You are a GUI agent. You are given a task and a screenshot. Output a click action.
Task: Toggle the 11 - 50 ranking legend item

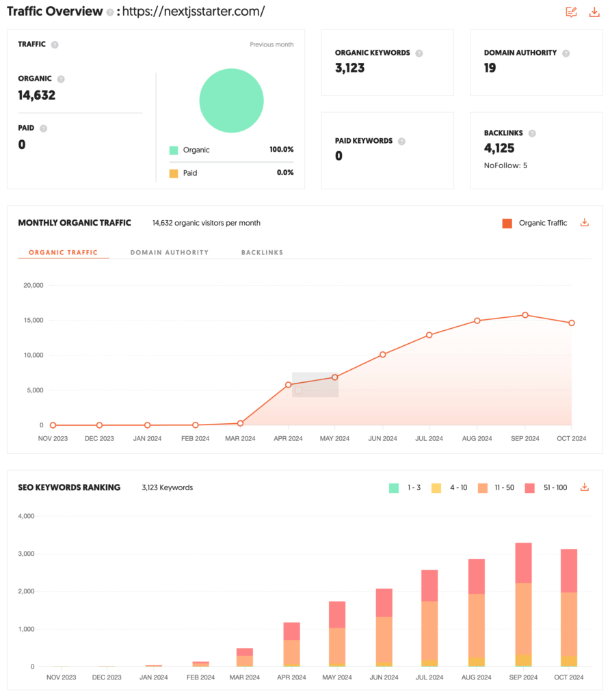(x=496, y=488)
